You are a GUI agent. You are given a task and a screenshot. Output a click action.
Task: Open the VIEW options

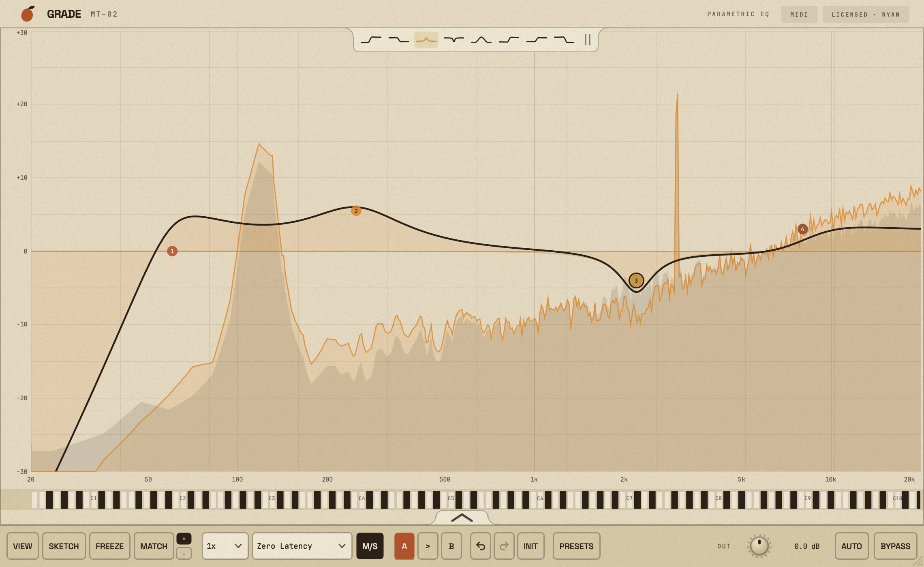23,546
